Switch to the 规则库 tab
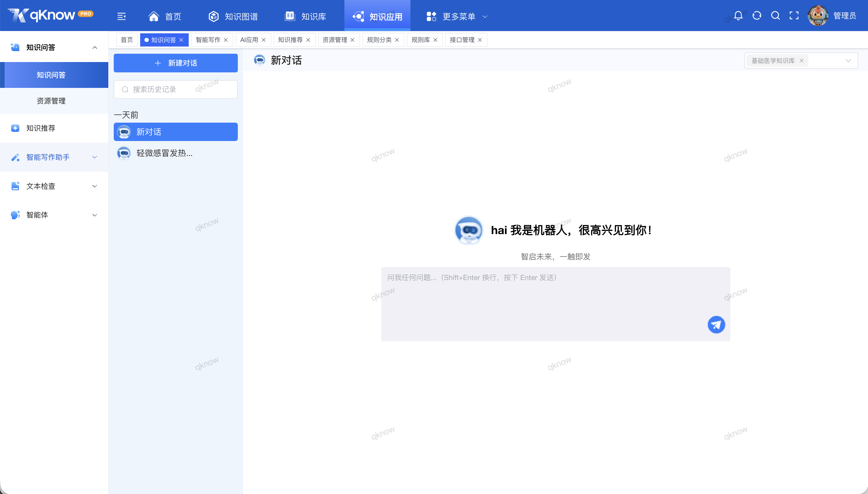Screen dimensions: 868x494 (x=421, y=40)
